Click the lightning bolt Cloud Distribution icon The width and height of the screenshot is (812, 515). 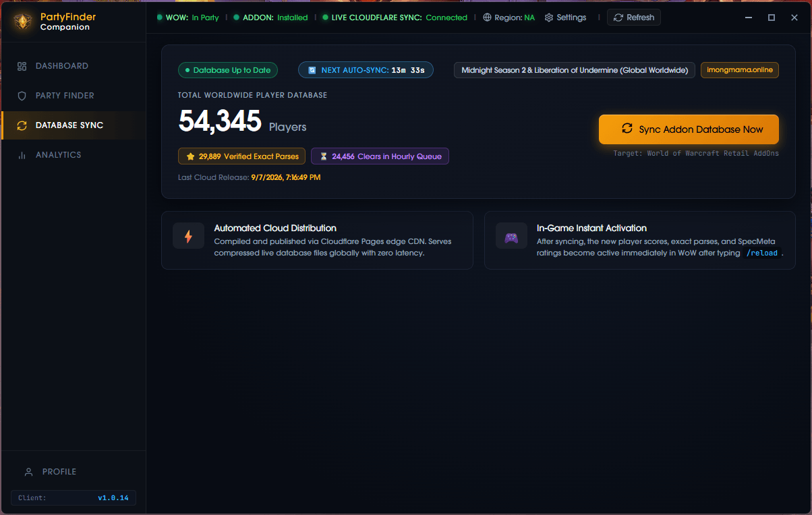tap(188, 236)
